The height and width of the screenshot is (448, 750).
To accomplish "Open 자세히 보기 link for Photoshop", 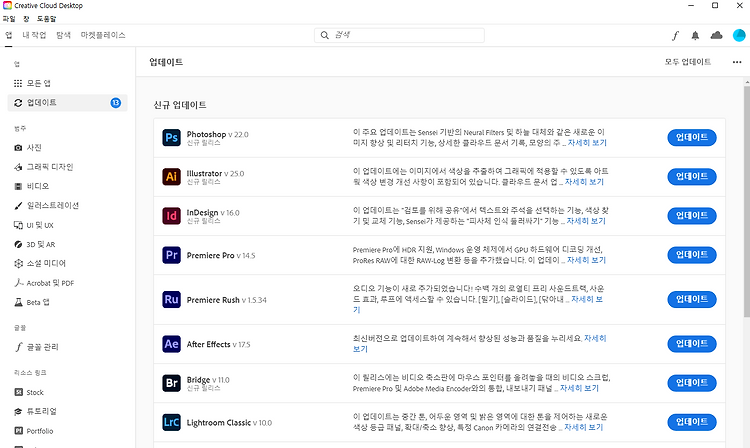I will coord(587,143).
